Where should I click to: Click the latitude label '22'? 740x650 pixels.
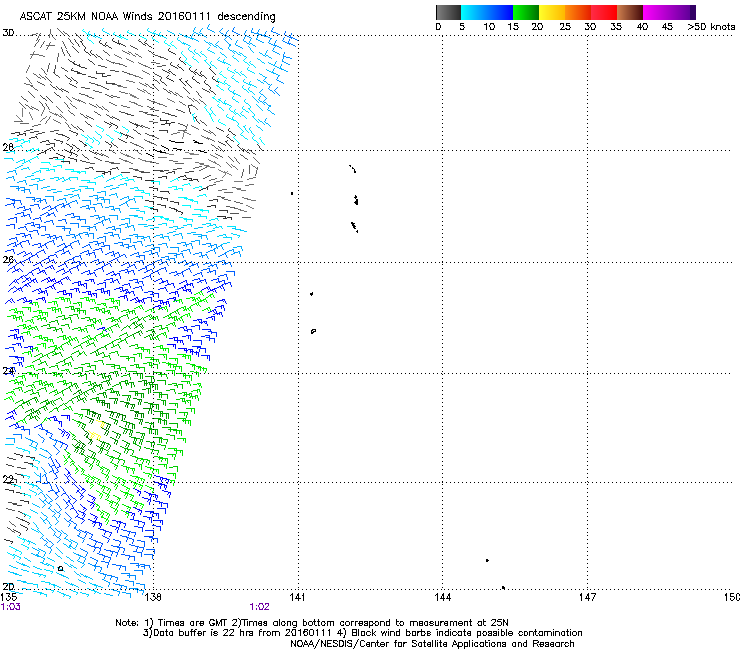[8, 480]
